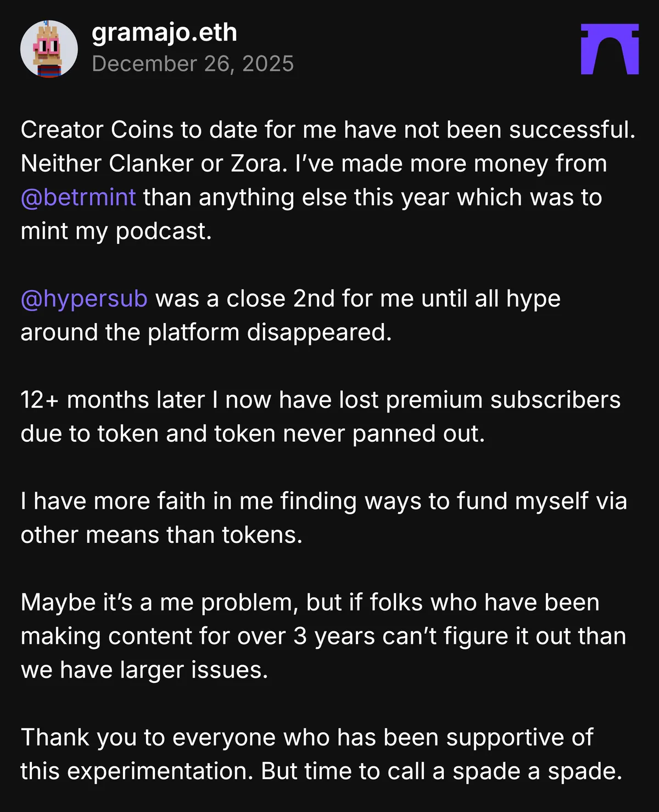Click the December 26, 2025 post date
659x812 pixels.
[193, 64]
